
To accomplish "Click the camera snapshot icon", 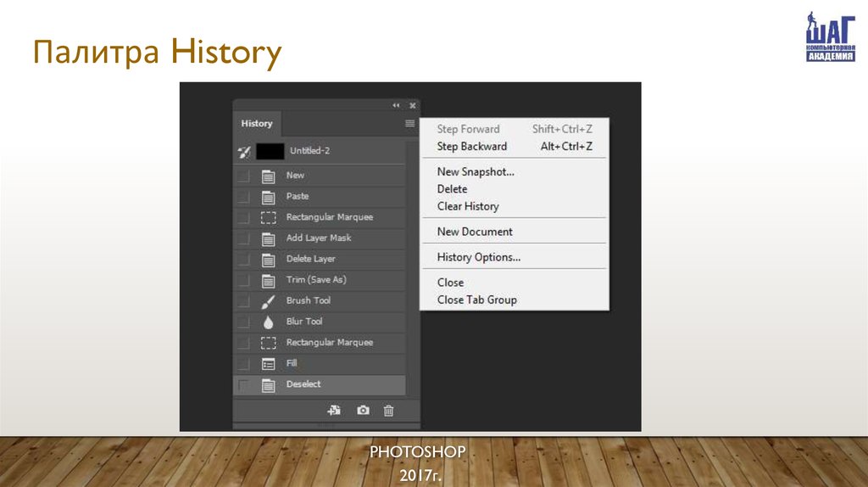I will tap(363, 411).
